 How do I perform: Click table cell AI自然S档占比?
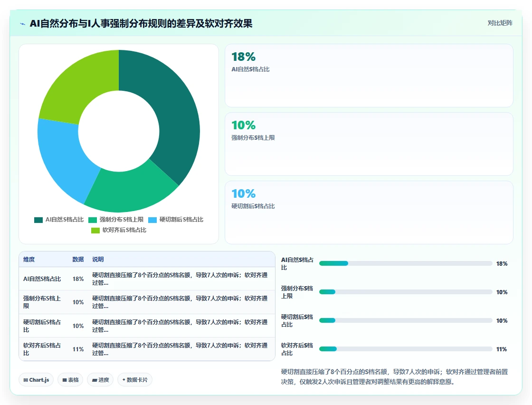tap(42, 279)
